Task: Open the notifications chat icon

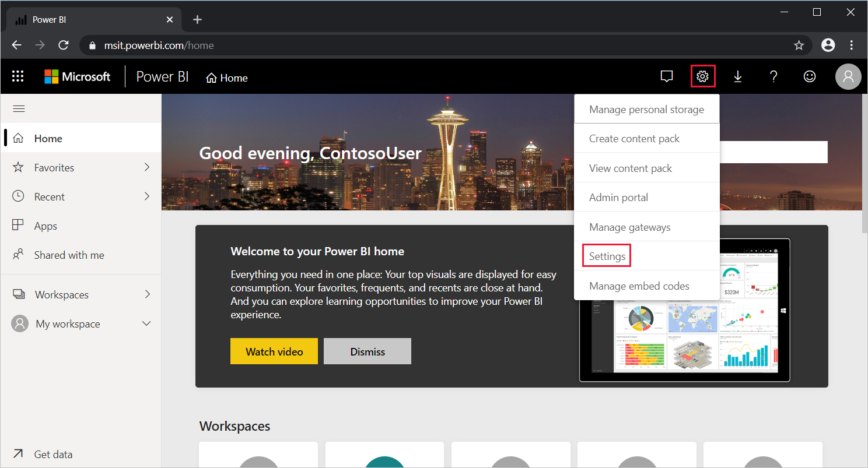Action: click(667, 76)
